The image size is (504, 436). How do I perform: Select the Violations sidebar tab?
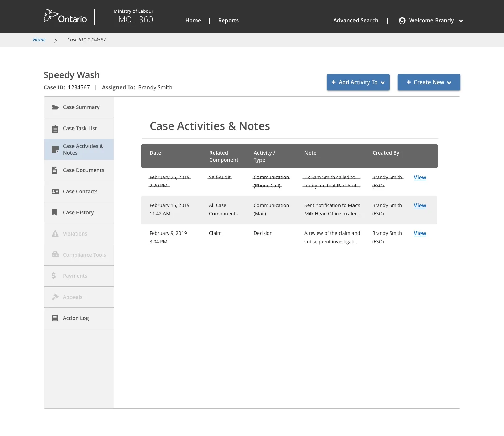click(79, 234)
